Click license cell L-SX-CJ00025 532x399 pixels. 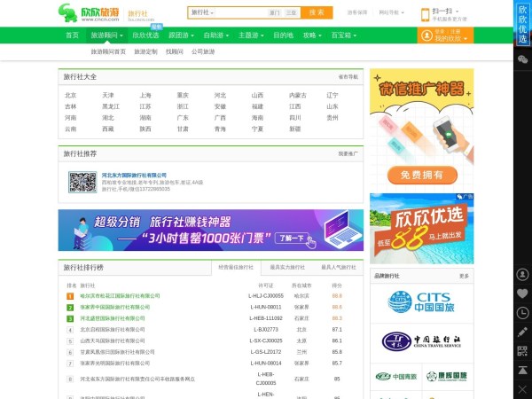(266, 340)
